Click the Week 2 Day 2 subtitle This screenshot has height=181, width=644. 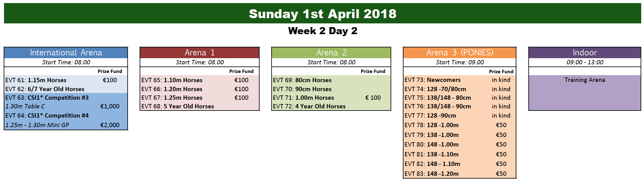point(323,31)
